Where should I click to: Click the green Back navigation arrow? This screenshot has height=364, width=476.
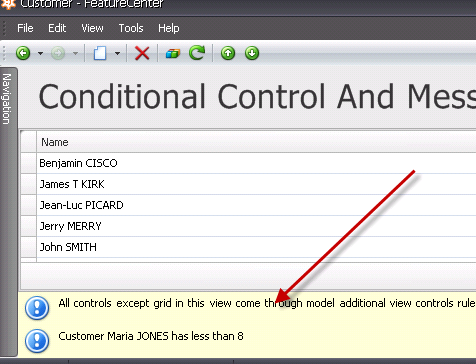pyautogui.click(x=23, y=53)
